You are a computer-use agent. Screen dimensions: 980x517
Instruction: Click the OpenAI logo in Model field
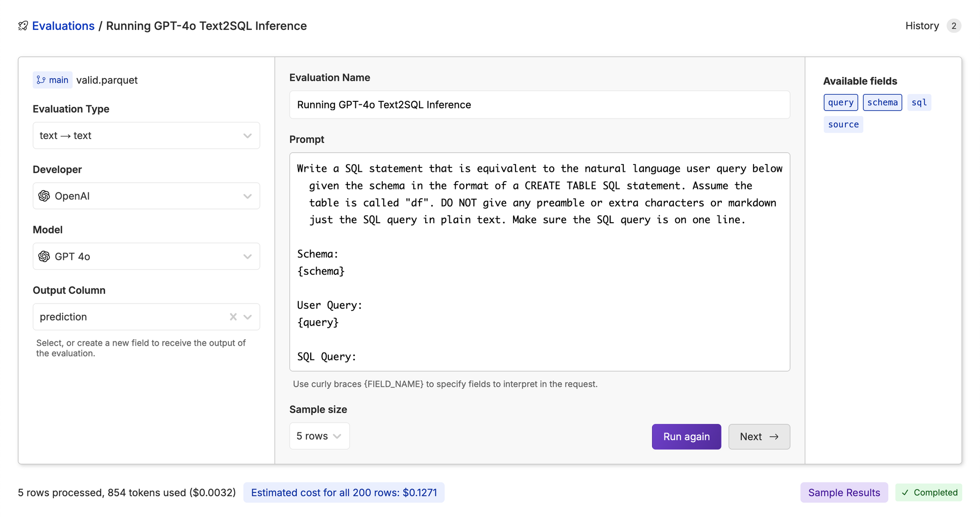click(x=44, y=257)
